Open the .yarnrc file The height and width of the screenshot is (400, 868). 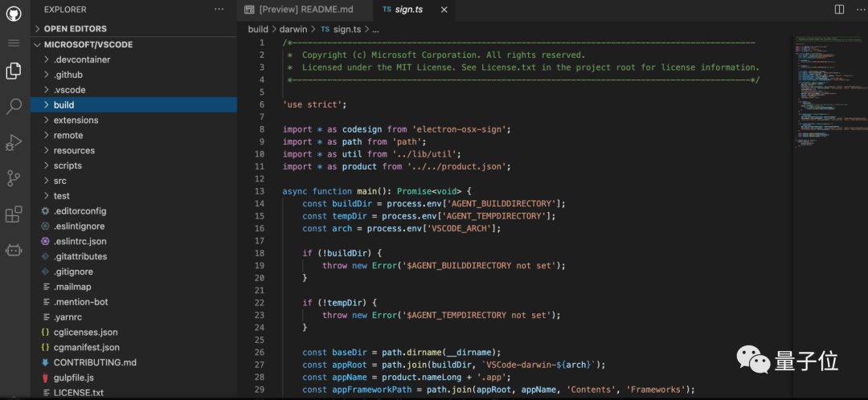click(133, 317)
